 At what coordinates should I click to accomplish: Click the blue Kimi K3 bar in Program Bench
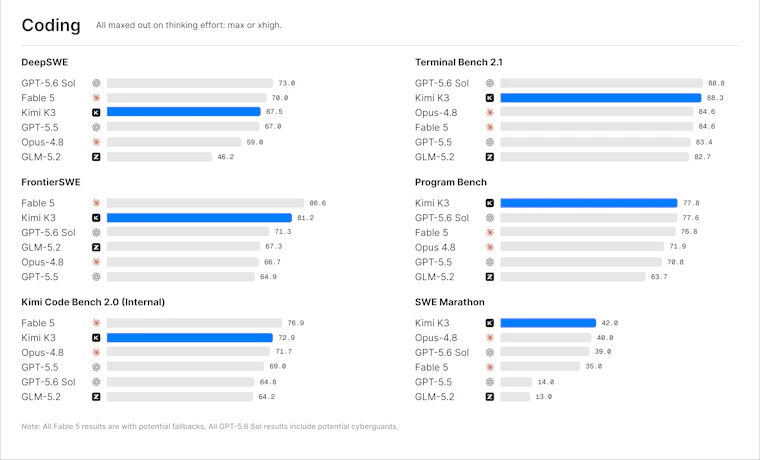pyautogui.click(x=589, y=203)
